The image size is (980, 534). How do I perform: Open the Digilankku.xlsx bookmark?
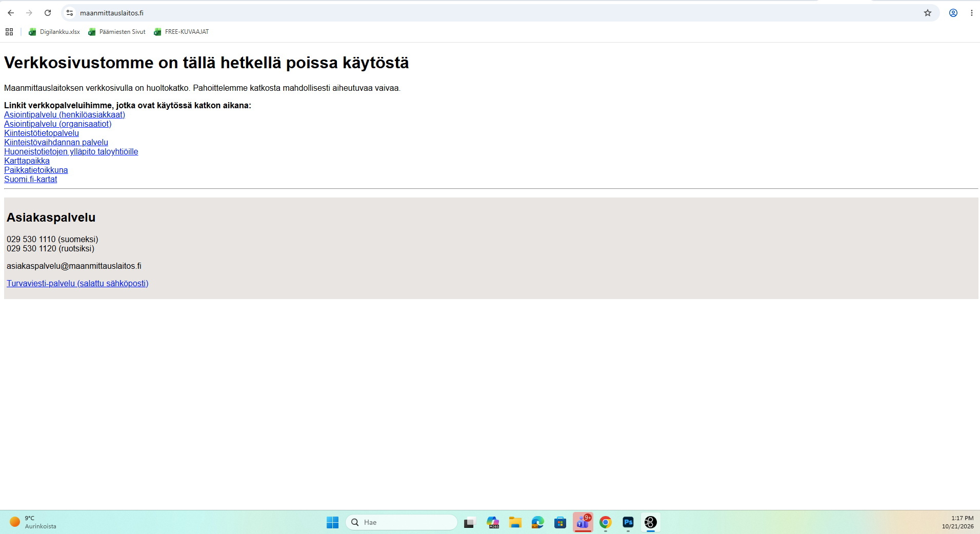(x=54, y=32)
